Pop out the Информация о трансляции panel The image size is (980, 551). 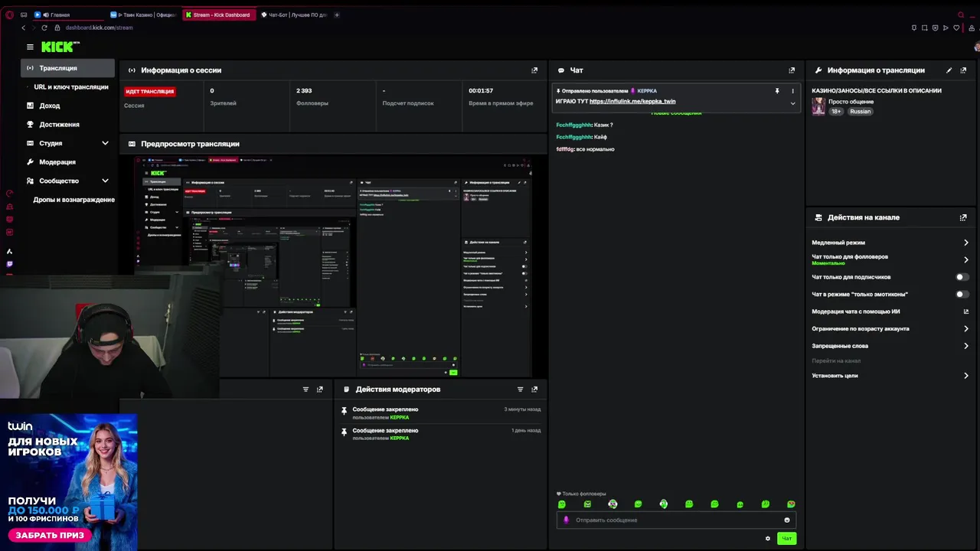[x=963, y=70]
